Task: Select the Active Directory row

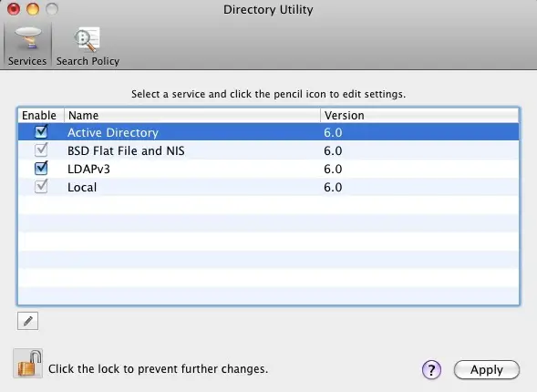Action: (x=268, y=132)
